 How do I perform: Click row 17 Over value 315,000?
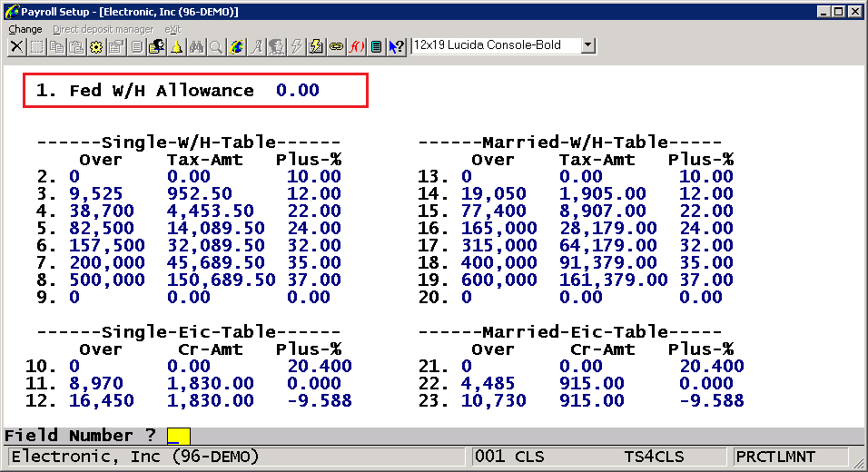498,245
